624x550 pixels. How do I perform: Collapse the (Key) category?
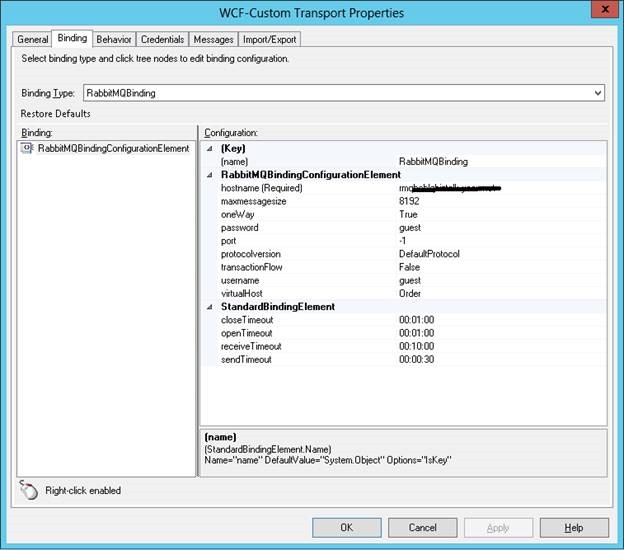pyautogui.click(x=210, y=148)
